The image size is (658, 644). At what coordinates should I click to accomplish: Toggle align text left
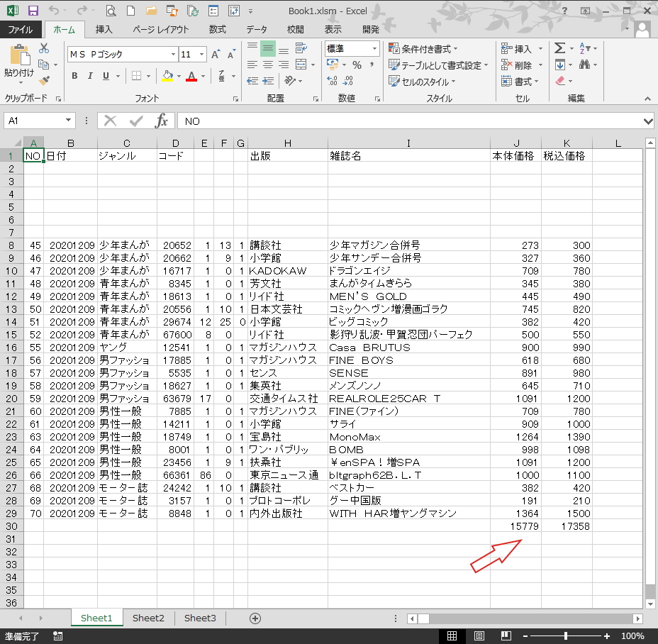point(252,65)
